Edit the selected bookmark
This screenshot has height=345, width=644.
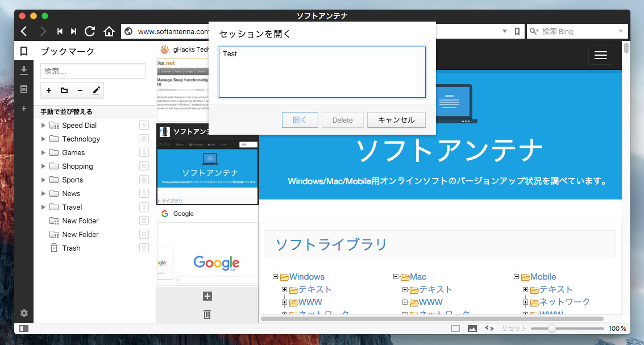pyautogui.click(x=96, y=90)
